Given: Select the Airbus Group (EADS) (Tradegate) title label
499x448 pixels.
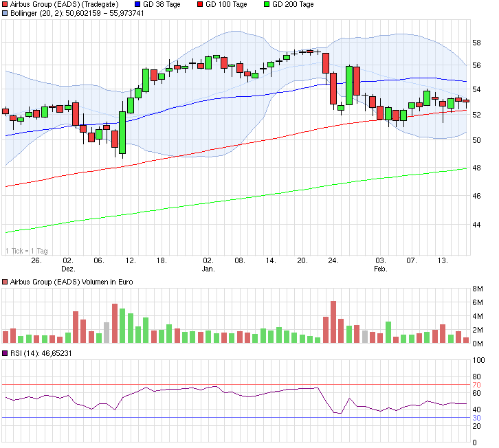Looking at the screenshot, I should click(x=65, y=5).
